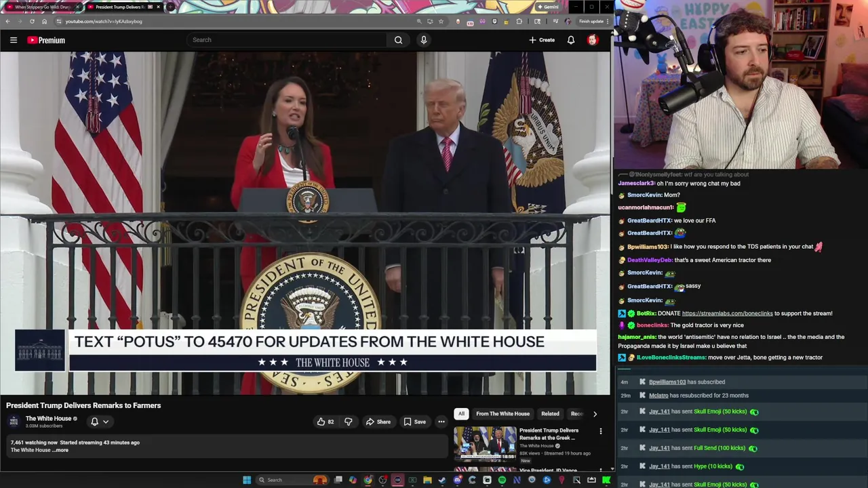This screenshot has height=488, width=868.
Task: Open Chrome from the taskbar
Action: tap(368, 480)
